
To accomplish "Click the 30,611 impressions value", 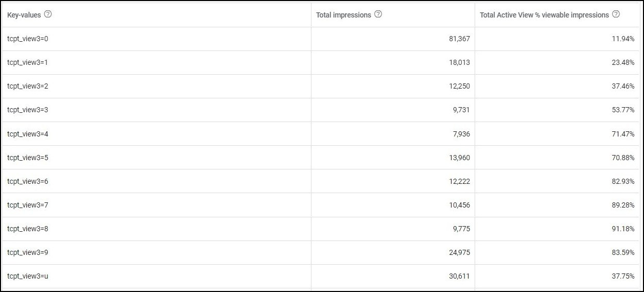I will pos(459,276).
